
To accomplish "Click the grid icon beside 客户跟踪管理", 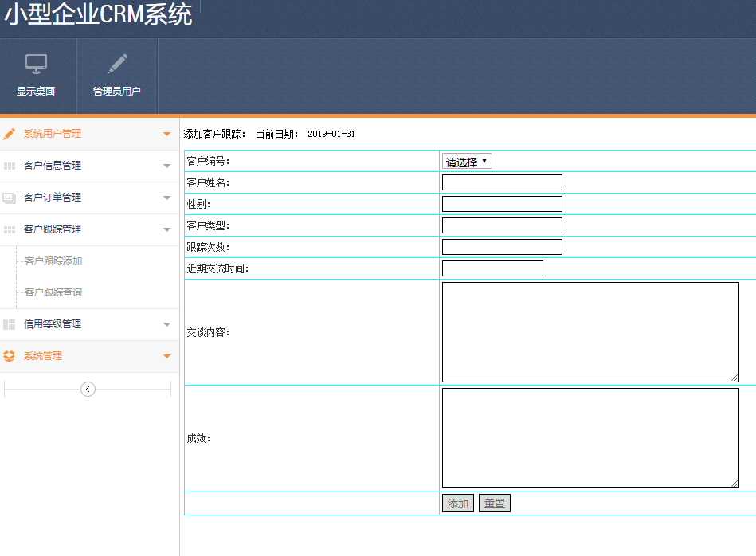I will click(x=9, y=229).
